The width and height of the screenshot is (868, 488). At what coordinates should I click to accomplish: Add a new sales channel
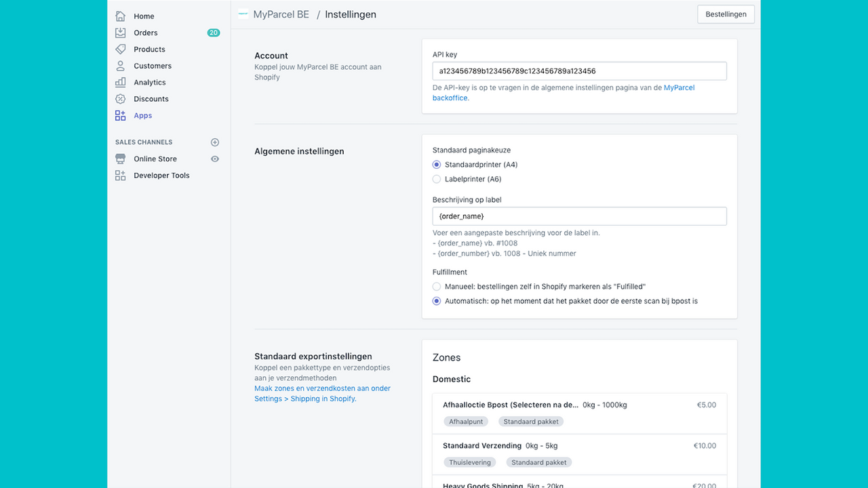click(x=214, y=142)
